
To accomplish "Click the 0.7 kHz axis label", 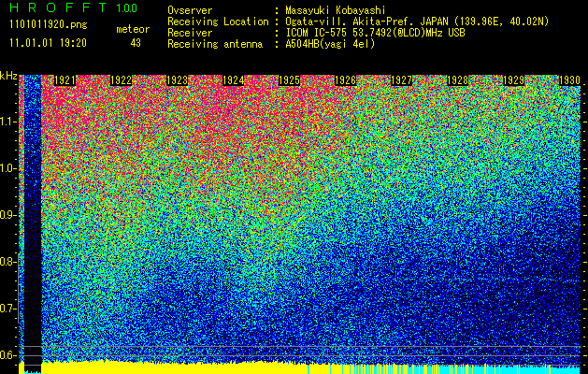I will point(7,309).
